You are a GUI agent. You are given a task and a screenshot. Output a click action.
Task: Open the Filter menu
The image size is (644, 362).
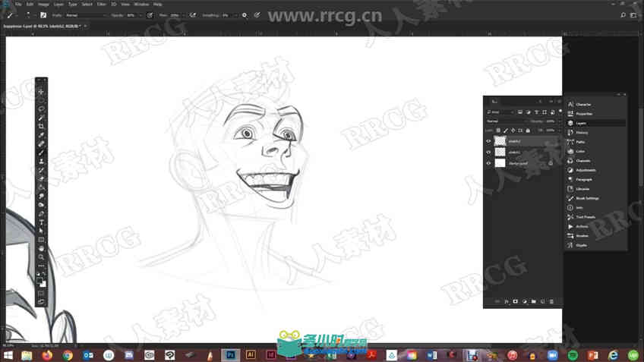pyautogui.click(x=102, y=4)
